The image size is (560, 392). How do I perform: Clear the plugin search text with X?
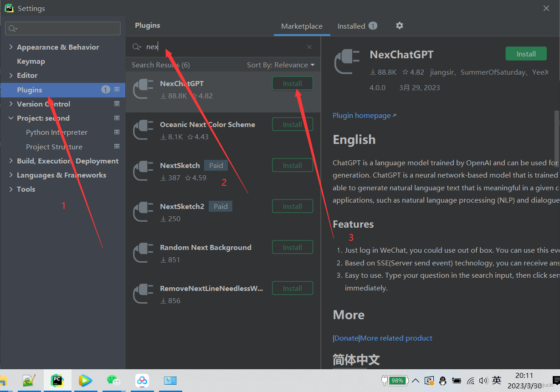309,47
